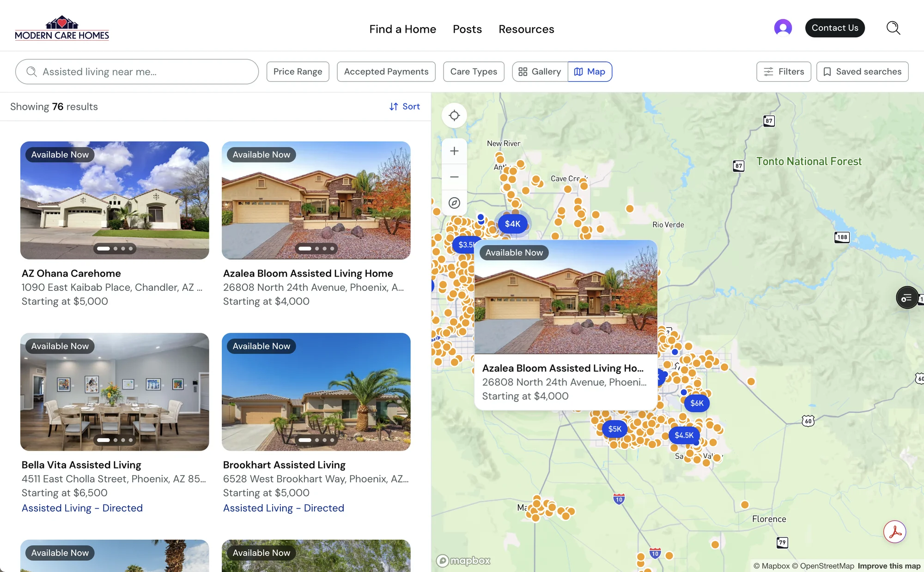Switch to Map view
This screenshot has height=572, width=924.
pos(590,72)
